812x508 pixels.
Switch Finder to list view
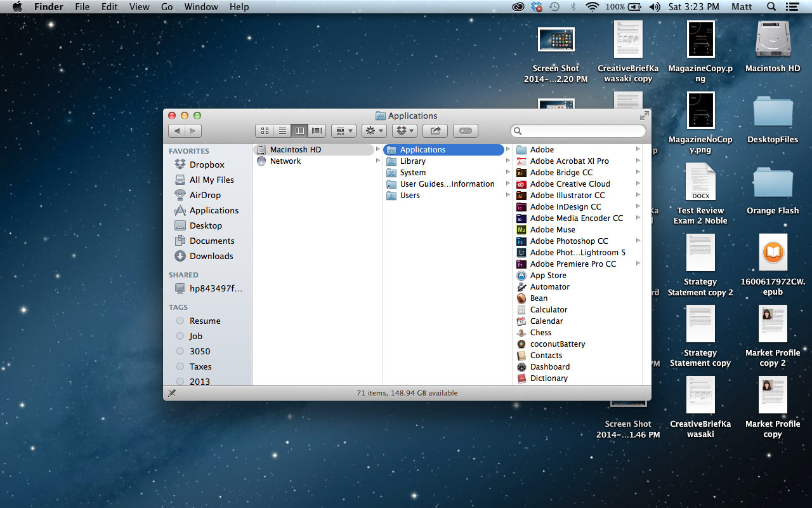coord(282,131)
